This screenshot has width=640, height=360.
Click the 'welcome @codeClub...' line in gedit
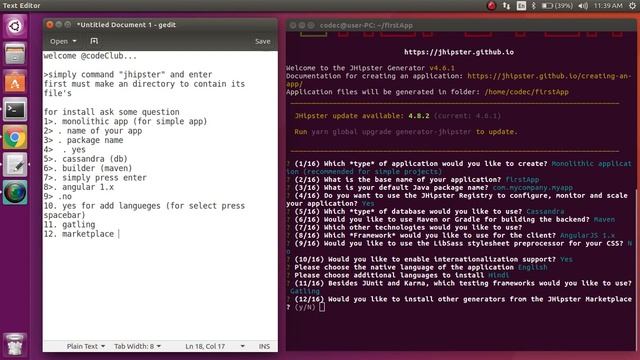point(90,56)
